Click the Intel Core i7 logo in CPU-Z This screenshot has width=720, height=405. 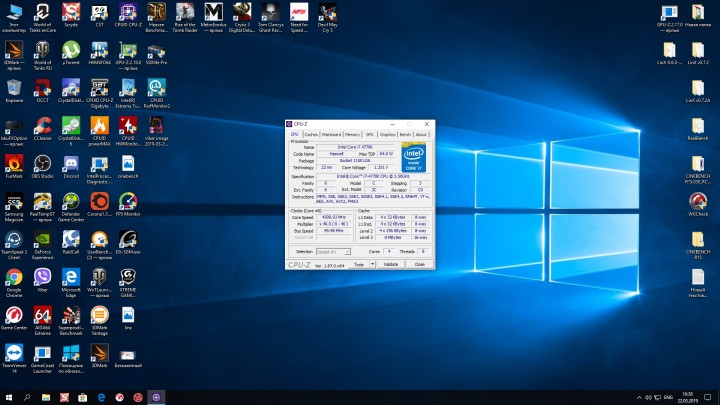(x=413, y=158)
